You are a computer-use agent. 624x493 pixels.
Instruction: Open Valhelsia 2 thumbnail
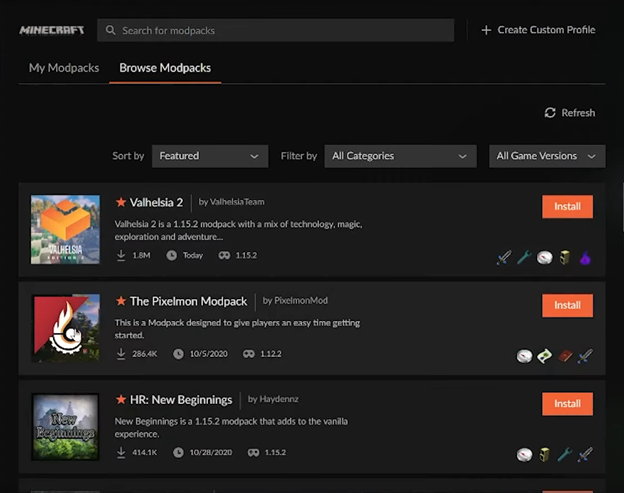[65, 230]
